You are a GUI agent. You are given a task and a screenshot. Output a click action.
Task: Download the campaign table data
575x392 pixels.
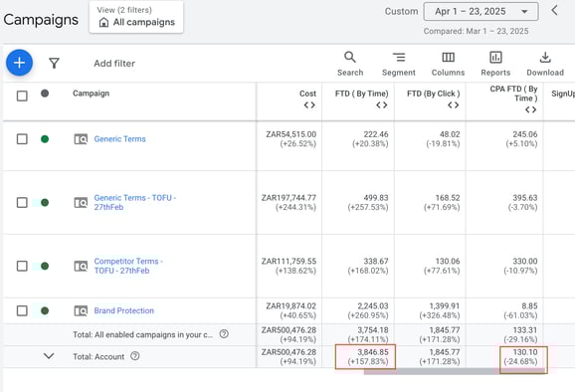click(545, 64)
